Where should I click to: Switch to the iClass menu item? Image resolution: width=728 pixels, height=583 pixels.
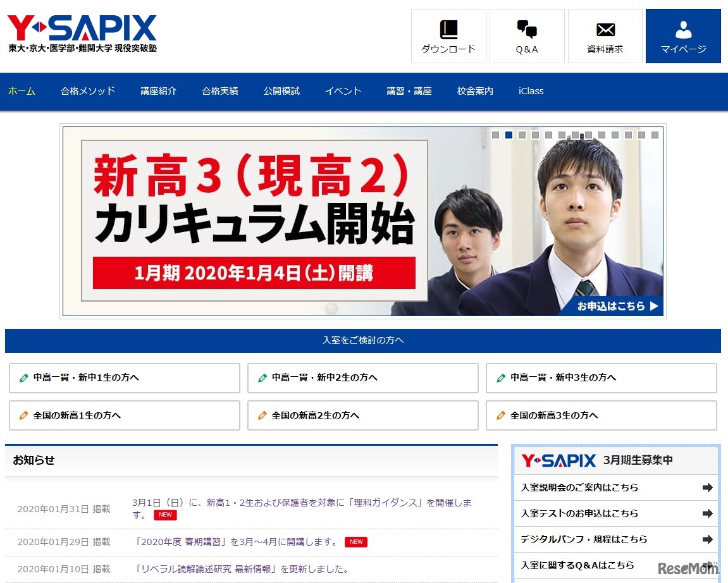530,91
